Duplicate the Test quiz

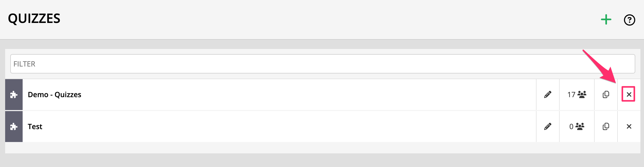(606, 127)
